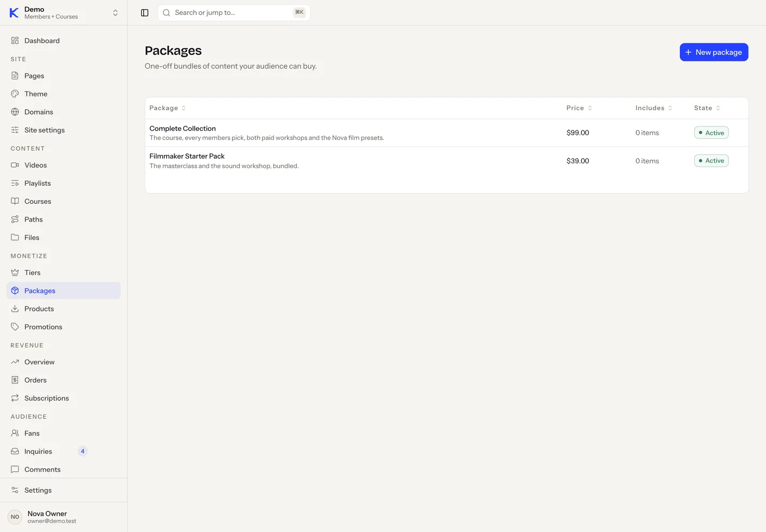
Task: Toggle the sidebar panel icon
Action: click(145, 13)
